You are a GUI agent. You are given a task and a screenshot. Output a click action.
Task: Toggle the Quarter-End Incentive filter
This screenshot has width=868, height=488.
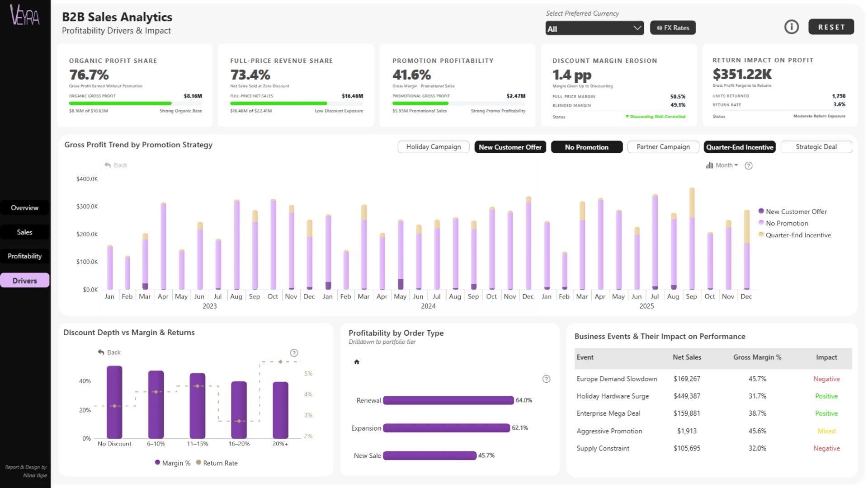click(x=740, y=147)
